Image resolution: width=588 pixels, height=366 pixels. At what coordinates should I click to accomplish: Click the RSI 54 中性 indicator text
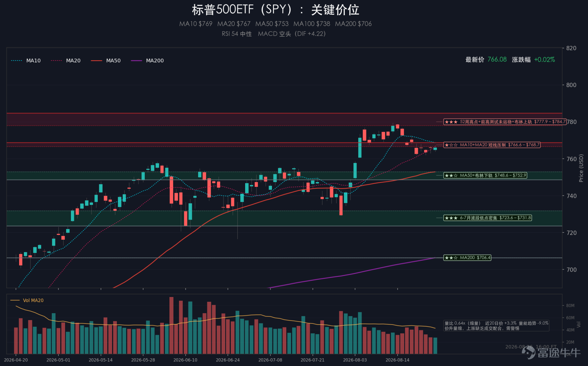tap(237, 34)
